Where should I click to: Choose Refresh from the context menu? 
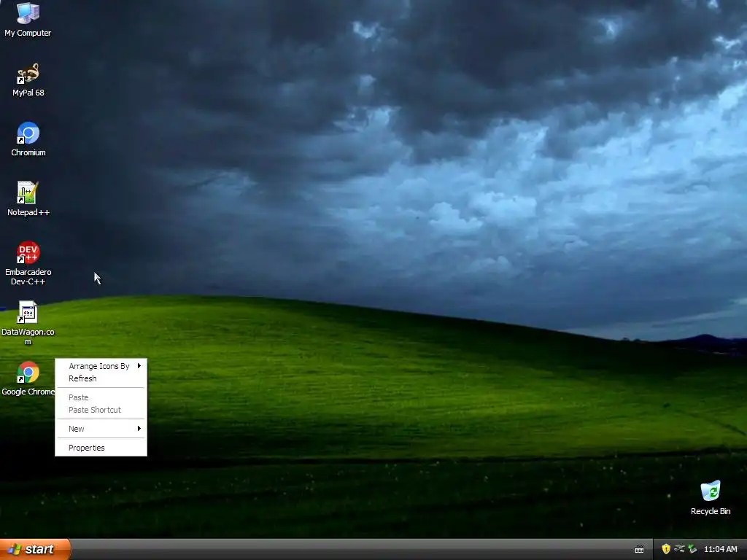[101, 378]
